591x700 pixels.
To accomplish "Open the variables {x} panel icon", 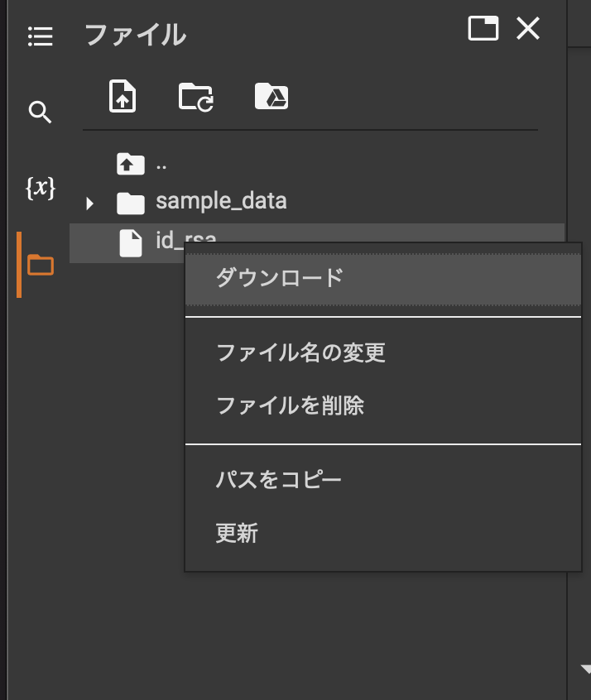I will (x=40, y=189).
